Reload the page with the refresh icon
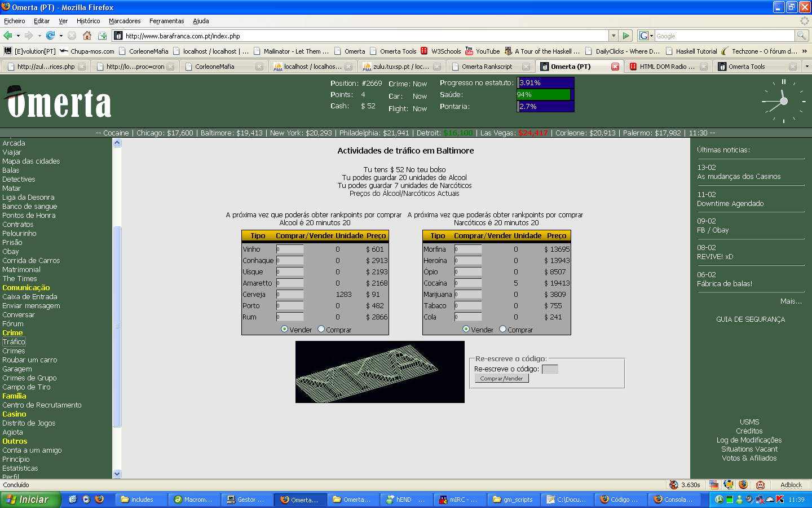The height and width of the screenshot is (508, 812). point(50,36)
